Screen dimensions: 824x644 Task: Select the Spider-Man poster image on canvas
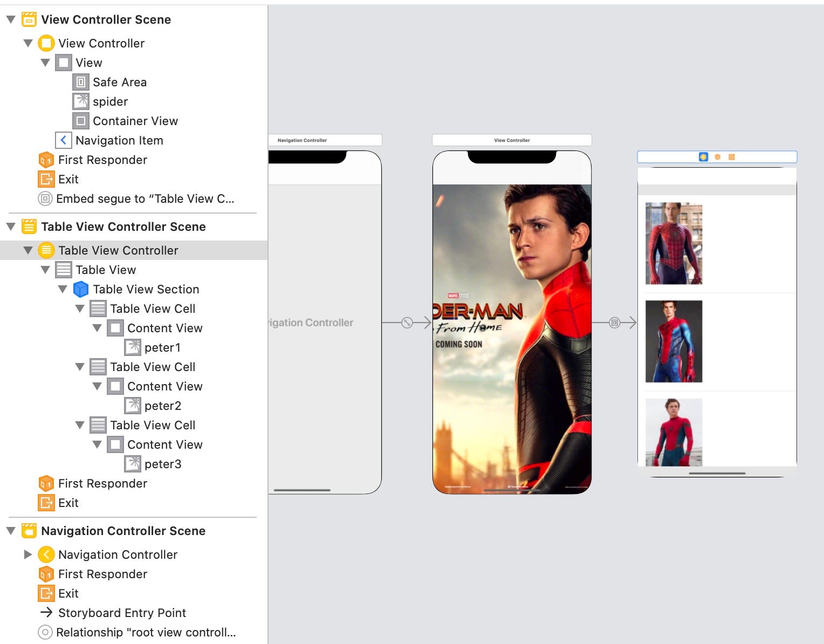pos(512,339)
